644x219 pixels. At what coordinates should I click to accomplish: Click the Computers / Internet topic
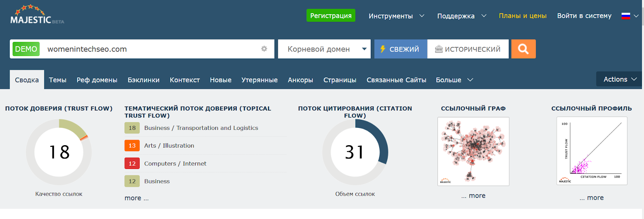pos(175,163)
